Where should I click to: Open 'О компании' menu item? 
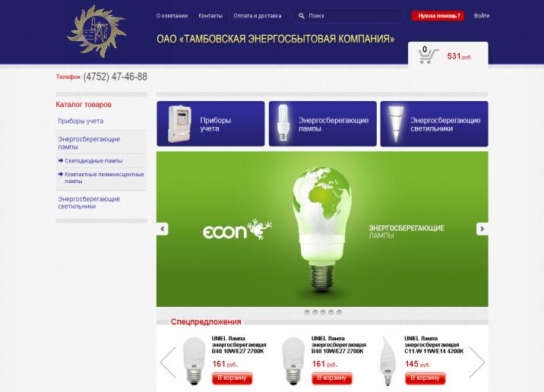(x=172, y=16)
